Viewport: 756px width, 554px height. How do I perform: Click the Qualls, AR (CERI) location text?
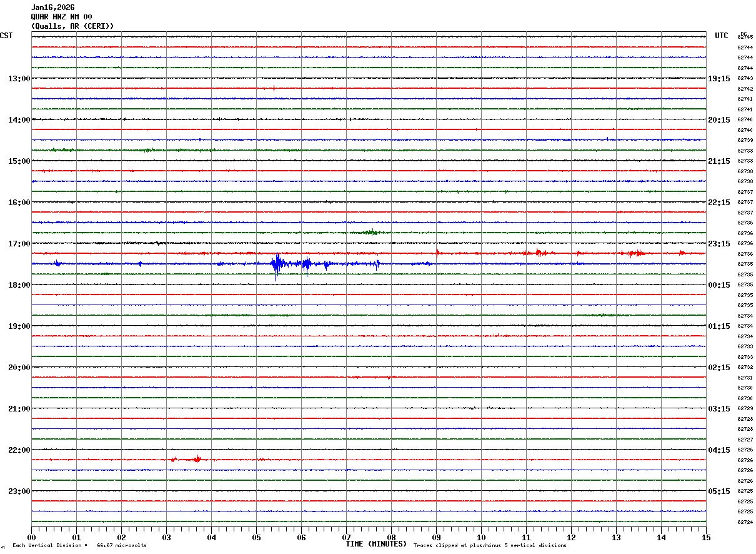[72, 26]
